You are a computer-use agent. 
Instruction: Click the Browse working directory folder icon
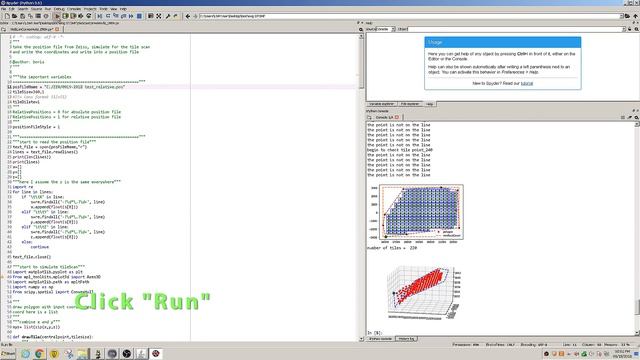coord(627,16)
